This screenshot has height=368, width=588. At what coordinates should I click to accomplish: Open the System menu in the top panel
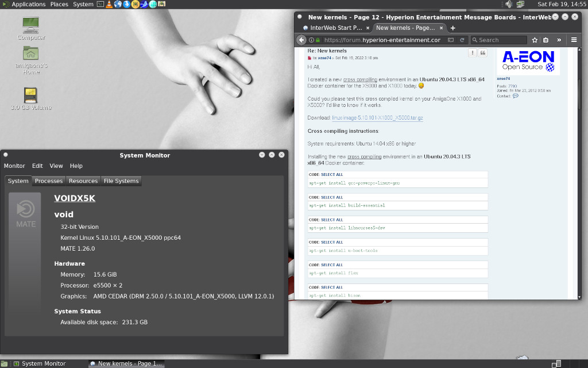[x=83, y=4]
